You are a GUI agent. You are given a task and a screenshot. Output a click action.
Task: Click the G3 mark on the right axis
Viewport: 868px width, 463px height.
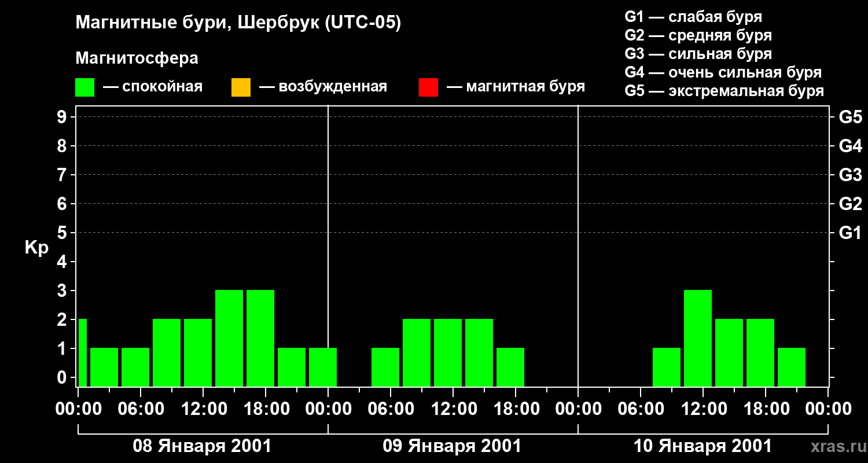point(850,175)
